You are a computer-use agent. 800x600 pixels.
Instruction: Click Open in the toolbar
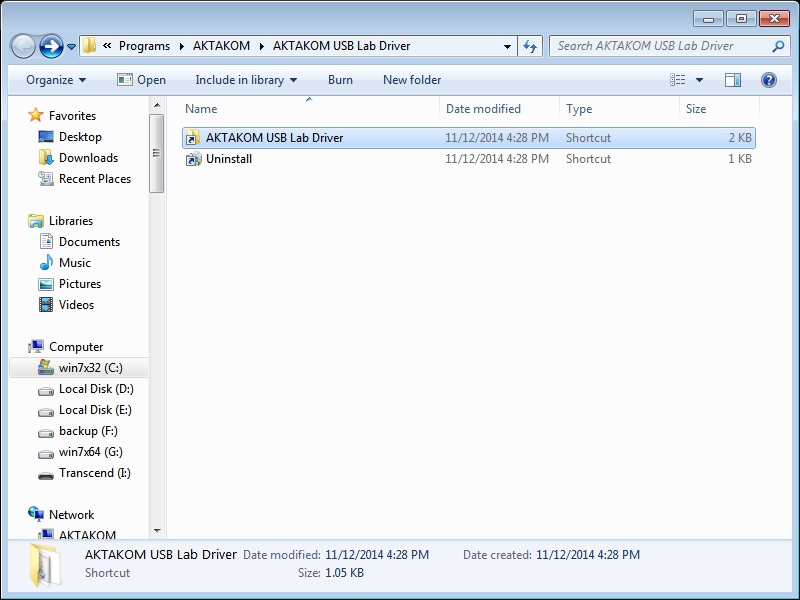[142, 80]
